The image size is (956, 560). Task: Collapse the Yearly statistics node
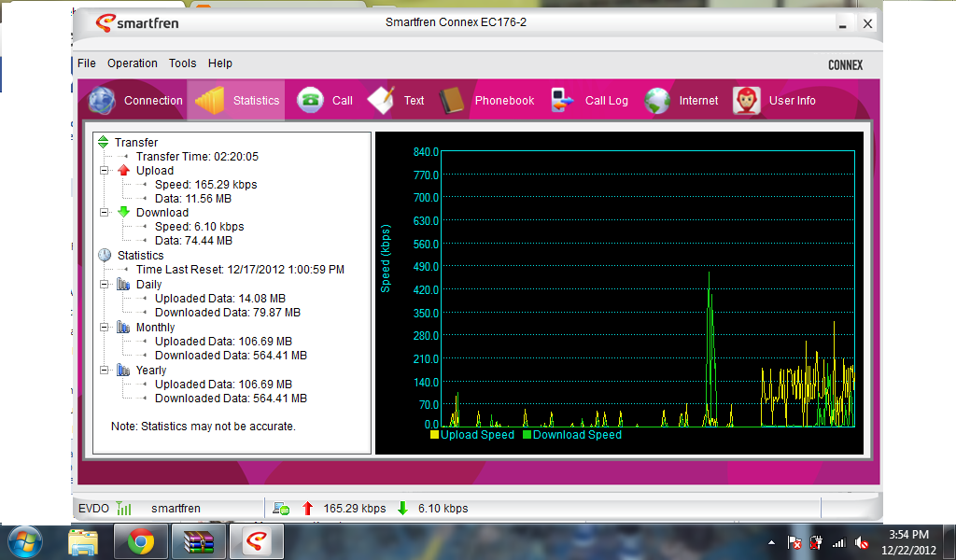pyautogui.click(x=105, y=370)
